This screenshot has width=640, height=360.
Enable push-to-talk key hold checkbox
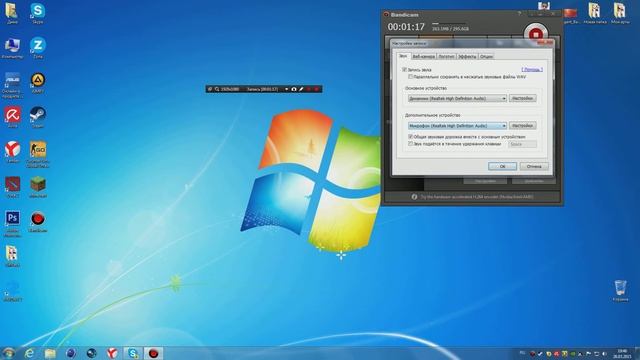(x=411, y=144)
